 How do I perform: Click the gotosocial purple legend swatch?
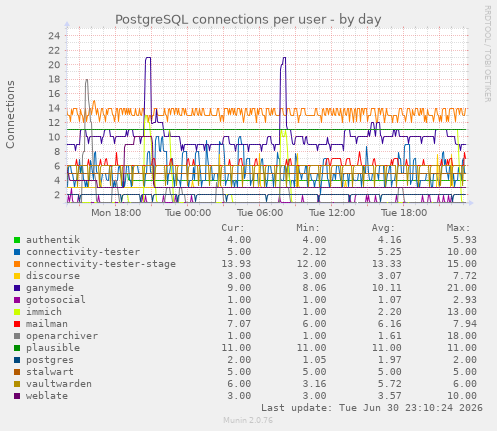point(17,300)
